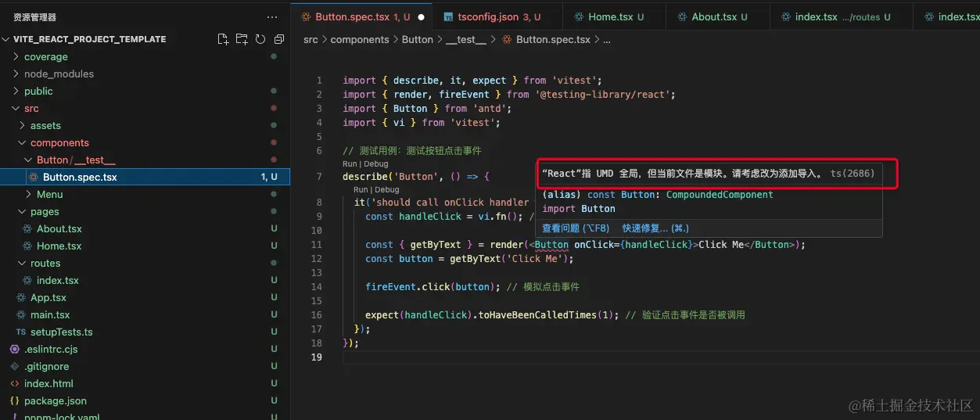Image resolution: width=980 pixels, height=420 pixels.
Task: Open pnpm-lock.yaml in the Explorer tree
Action: 145,416
